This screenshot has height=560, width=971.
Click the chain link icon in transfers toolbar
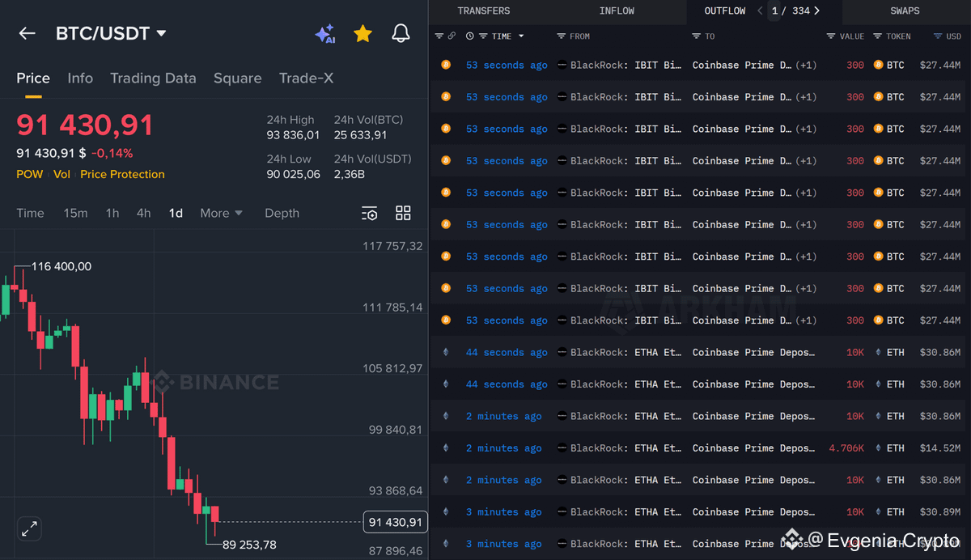coord(451,36)
